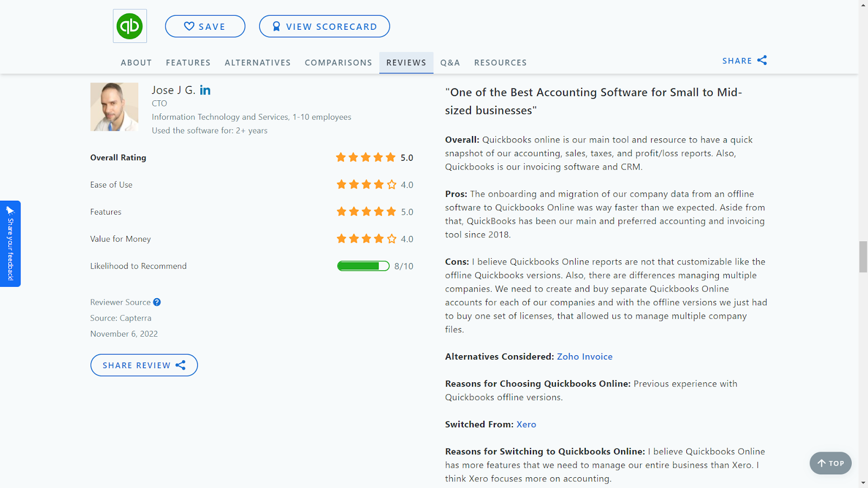Click the Ease of Use star rating
This screenshot has width=868, height=488.
click(366, 184)
